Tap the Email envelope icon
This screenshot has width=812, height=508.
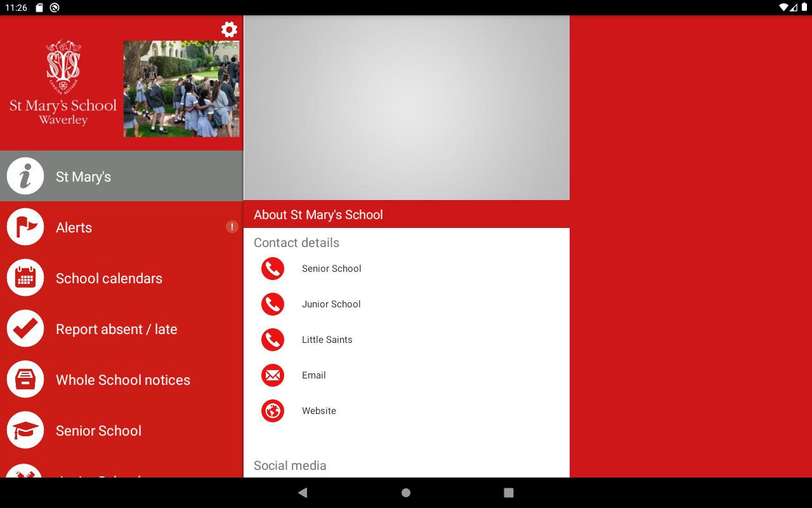[x=273, y=375]
